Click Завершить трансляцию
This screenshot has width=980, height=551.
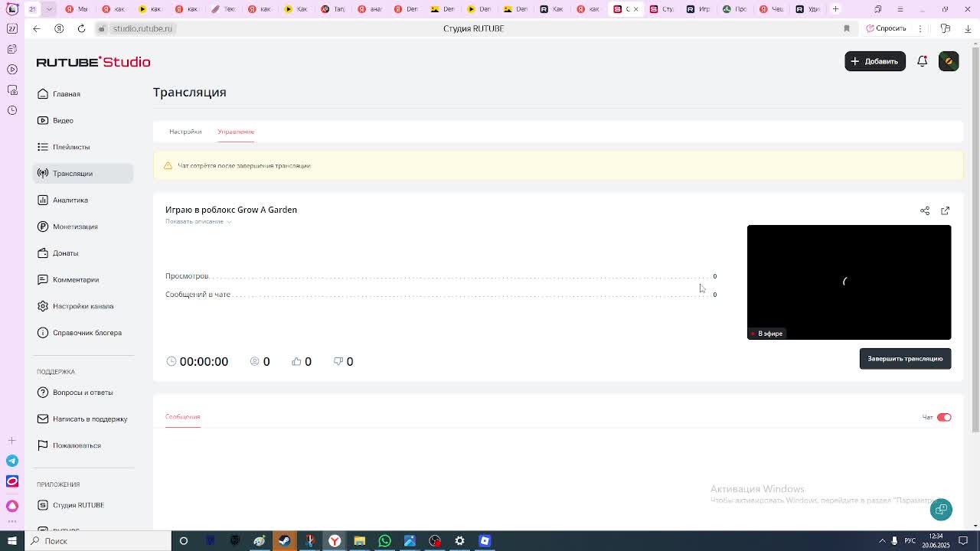(x=905, y=358)
